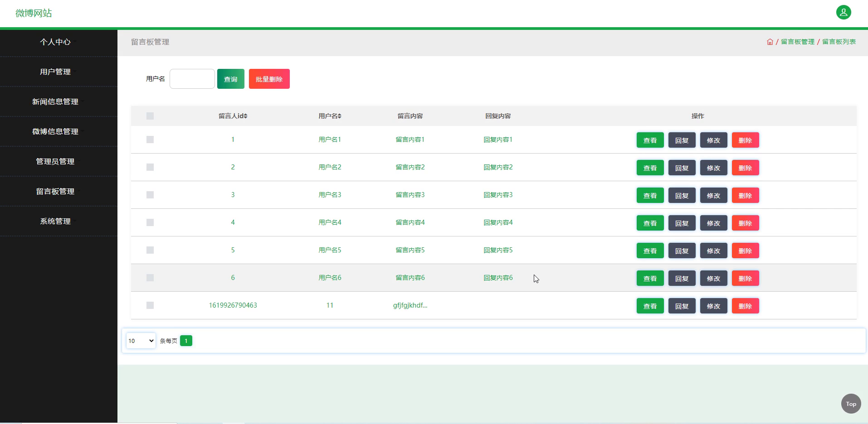Click the home icon in breadcrumb
This screenshot has width=868, height=424.
pos(770,42)
